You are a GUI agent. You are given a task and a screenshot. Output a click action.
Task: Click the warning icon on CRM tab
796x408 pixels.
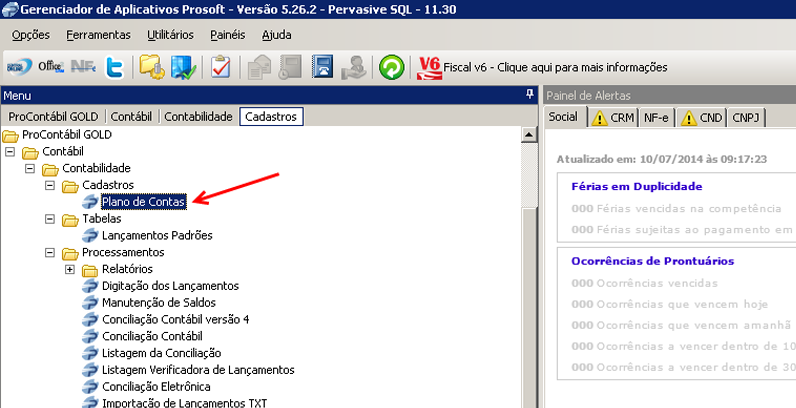point(600,118)
